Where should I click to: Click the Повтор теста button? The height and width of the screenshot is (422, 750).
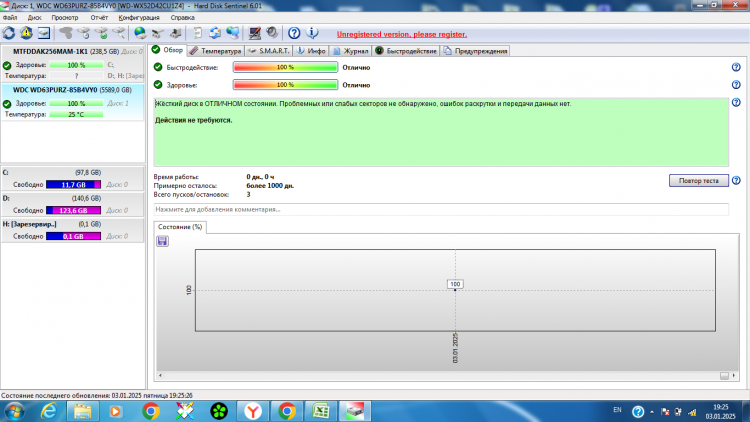click(x=698, y=180)
